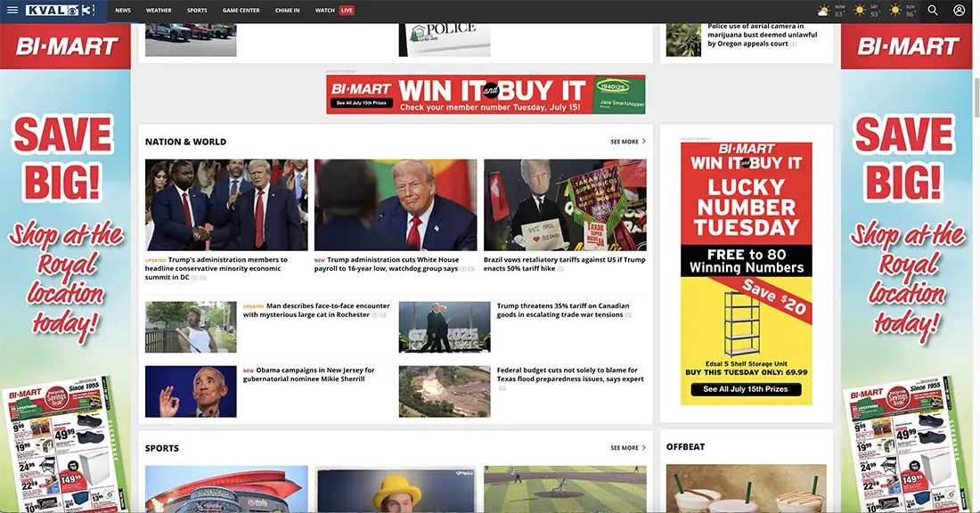
Task: Open the Rochester man thumbnail image
Action: [x=191, y=328]
